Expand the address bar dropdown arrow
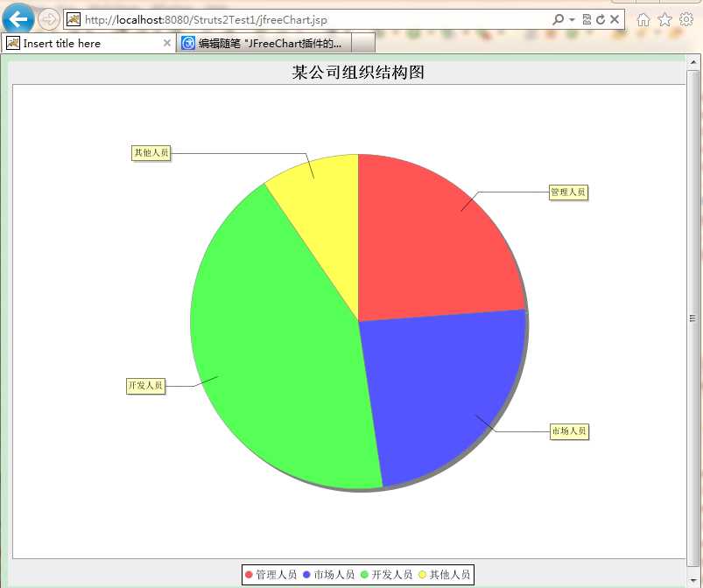This screenshot has width=703, height=588. coord(572,20)
